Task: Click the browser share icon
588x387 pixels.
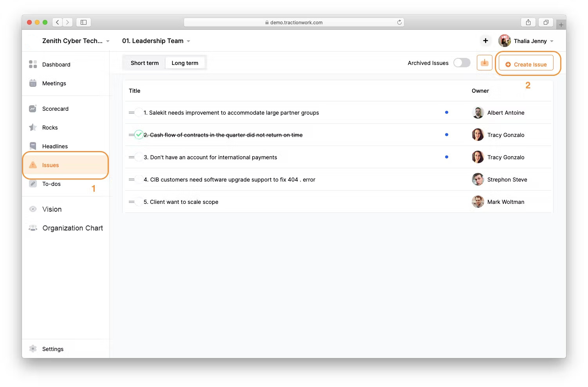Action: pos(528,22)
